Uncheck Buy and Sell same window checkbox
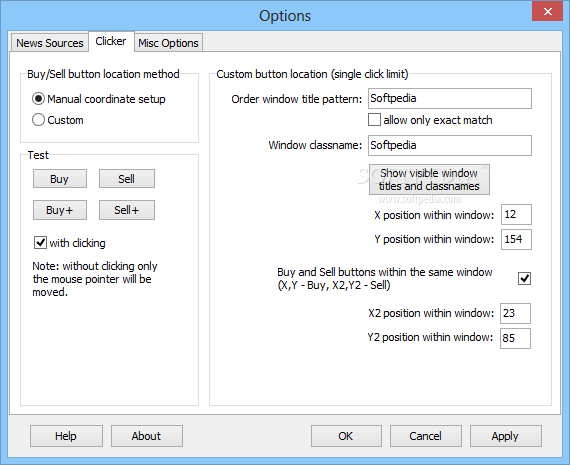 click(x=524, y=278)
